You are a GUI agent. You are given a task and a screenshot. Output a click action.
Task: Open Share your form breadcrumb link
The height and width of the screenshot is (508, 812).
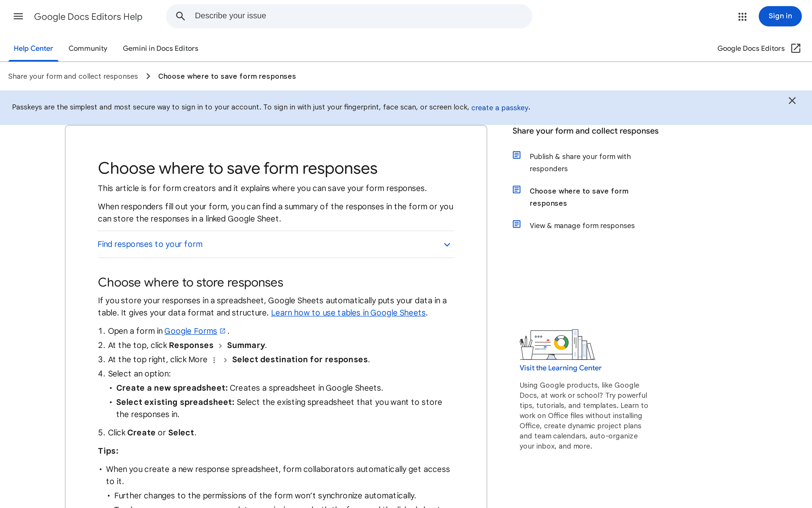point(73,76)
